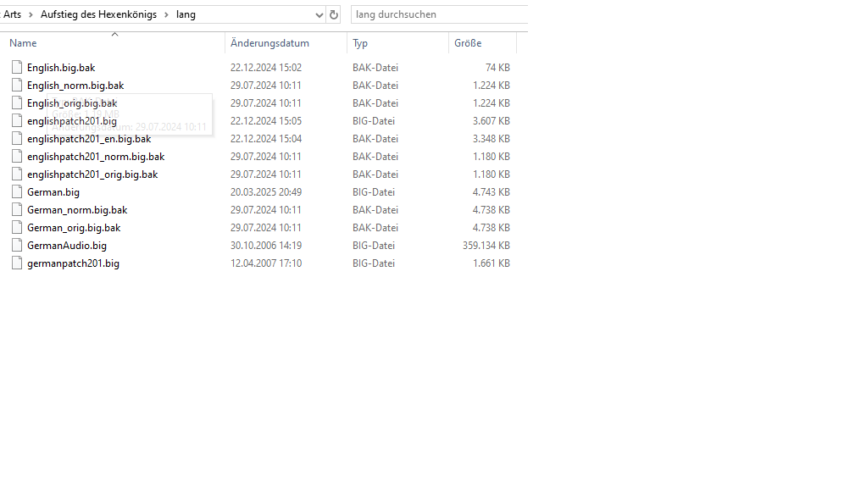Image resolution: width=861 pixels, height=504 pixels.
Task: Click the size value 3.348 KB
Action: pyautogui.click(x=491, y=139)
